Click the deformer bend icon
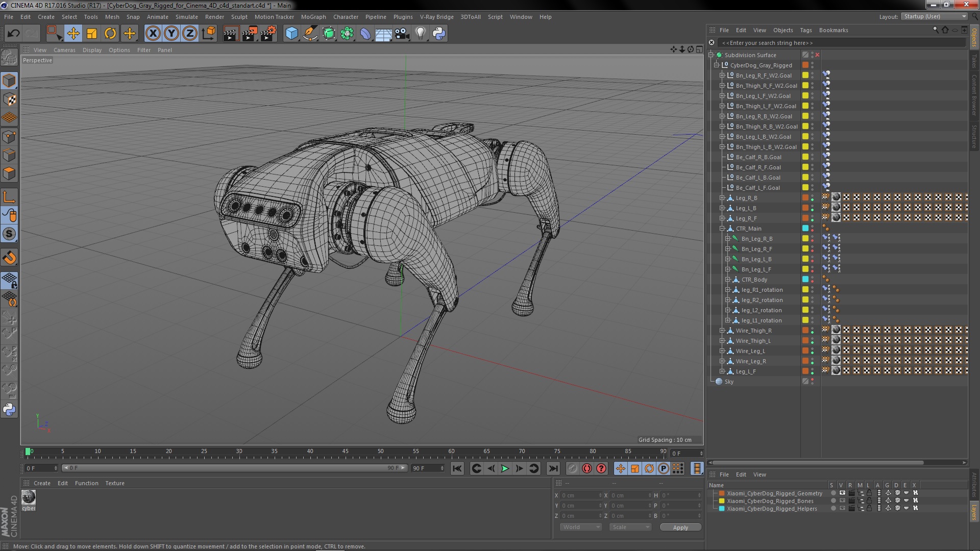This screenshot has height=551, width=980. pos(365,34)
